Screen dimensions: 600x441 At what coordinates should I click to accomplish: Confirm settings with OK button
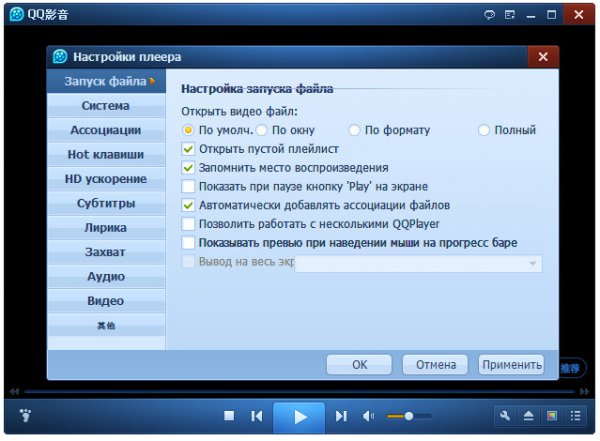(x=359, y=364)
